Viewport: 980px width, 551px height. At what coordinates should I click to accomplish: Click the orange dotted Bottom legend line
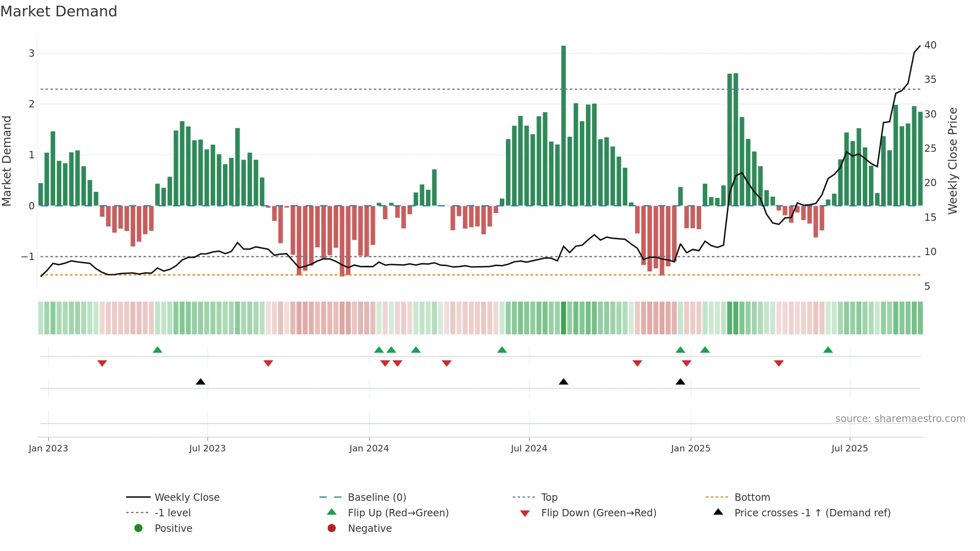(x=718, y=497)
